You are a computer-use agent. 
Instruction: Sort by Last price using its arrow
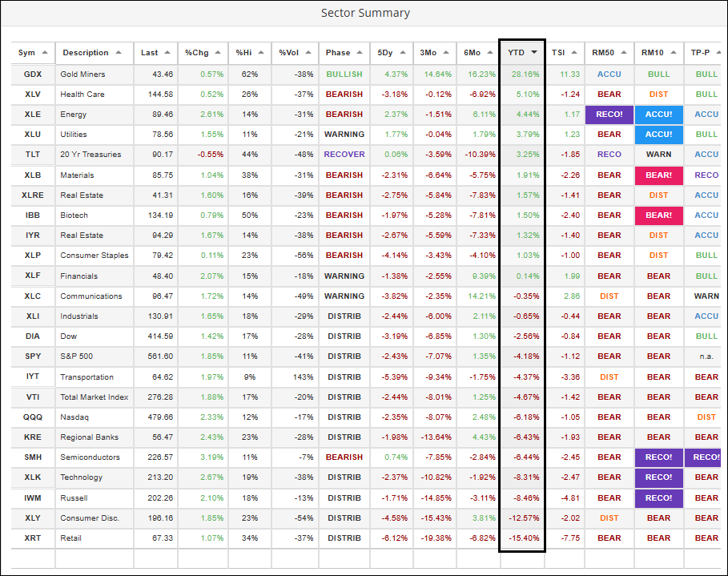[x=168, y=53]
